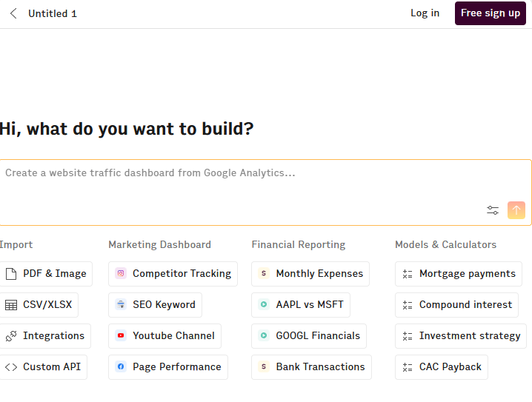Choose the SEO Keyword template
The image size is (532, 402).
click(155, 305)
